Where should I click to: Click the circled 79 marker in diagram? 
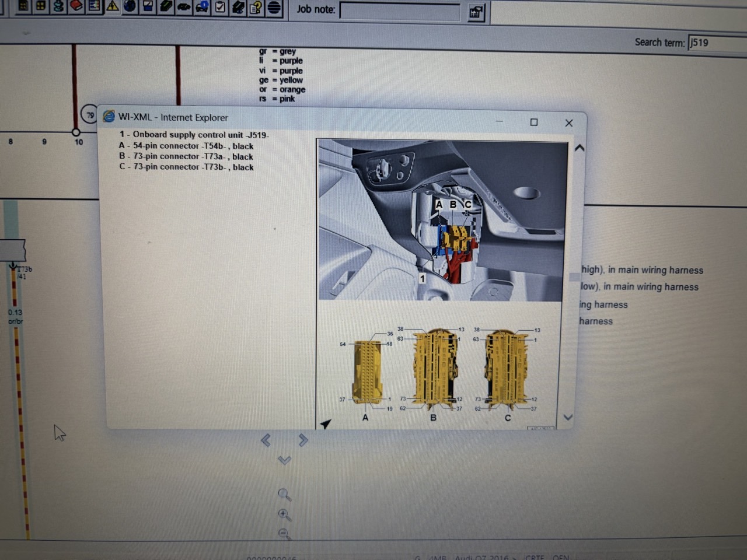[x=89, y=115]
